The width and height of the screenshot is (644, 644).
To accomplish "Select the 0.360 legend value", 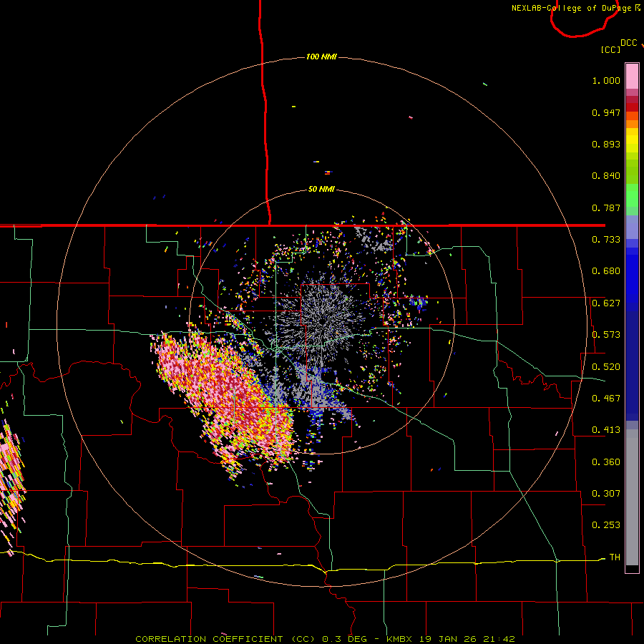I will pyautogui.click(x=606, y=462).
